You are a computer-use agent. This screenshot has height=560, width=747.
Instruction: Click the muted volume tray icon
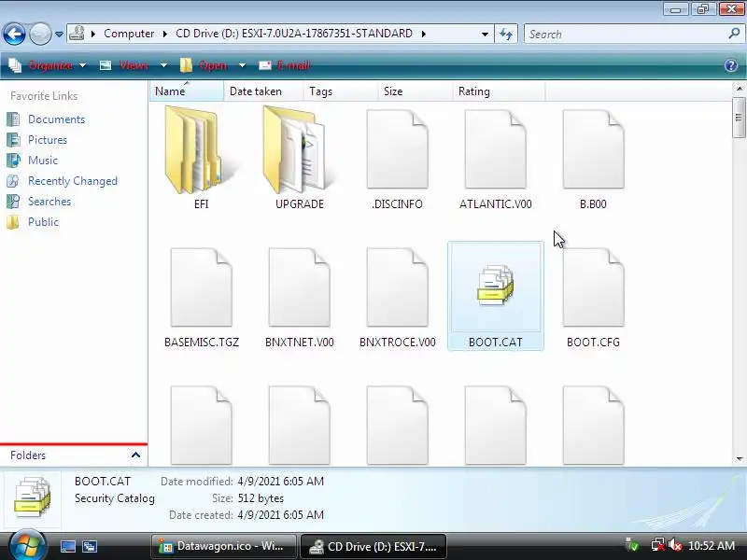pyautogui.click(x=675, y=545)
